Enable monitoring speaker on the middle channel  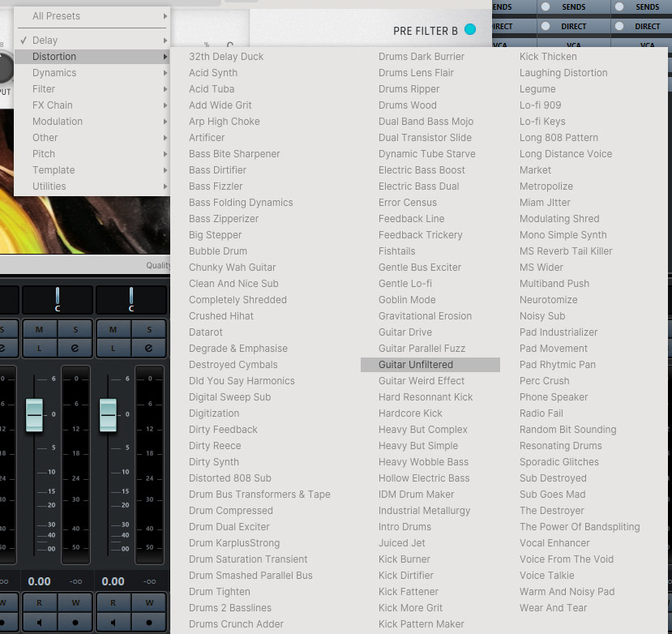tap(39, 623)
